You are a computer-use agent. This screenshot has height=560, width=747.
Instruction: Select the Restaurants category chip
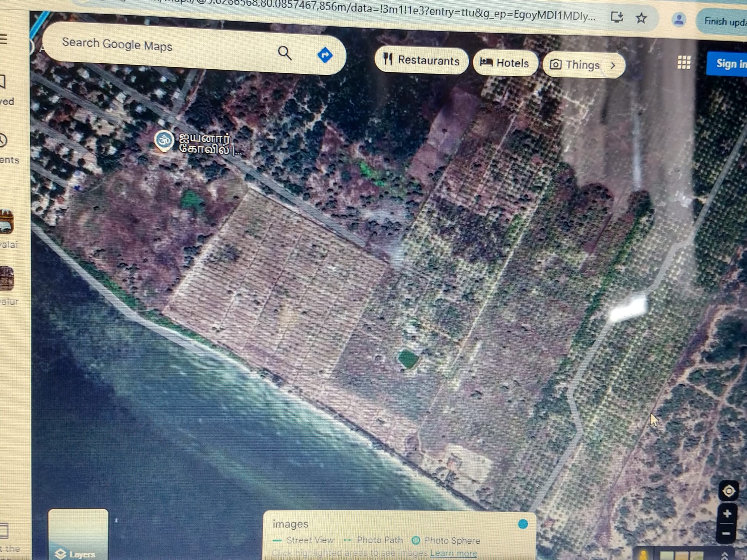421,60
